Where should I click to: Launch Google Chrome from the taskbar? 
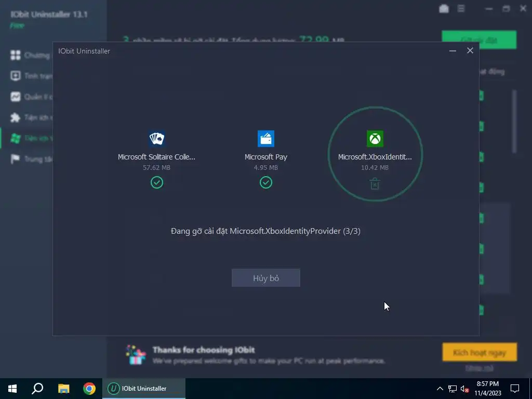(89, 389)
